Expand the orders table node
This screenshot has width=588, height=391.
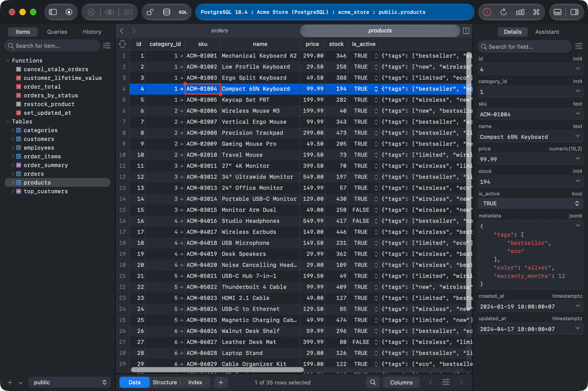coord(13,174)
